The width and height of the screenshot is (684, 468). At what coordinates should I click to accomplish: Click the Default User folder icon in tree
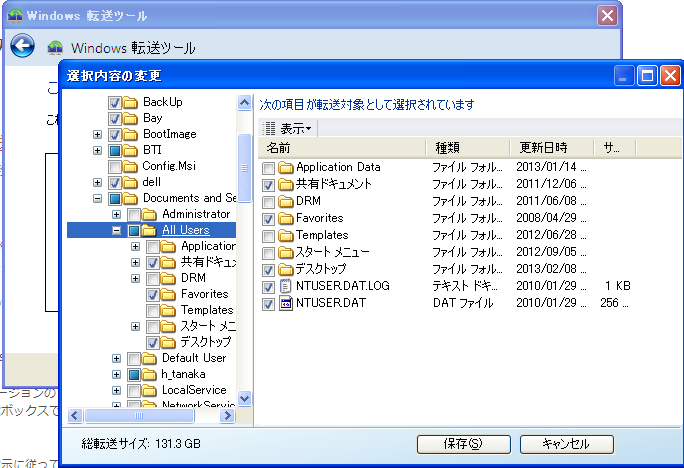tap(149, 359)
